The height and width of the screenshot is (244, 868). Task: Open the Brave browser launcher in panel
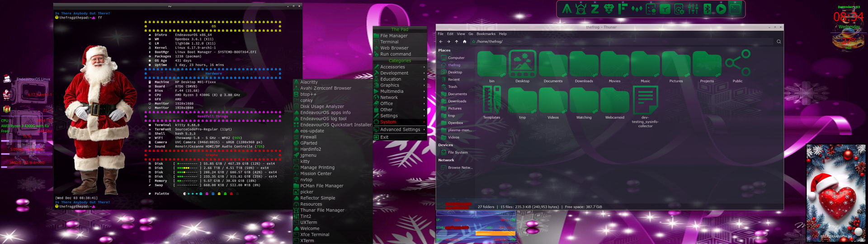(609, 9)
